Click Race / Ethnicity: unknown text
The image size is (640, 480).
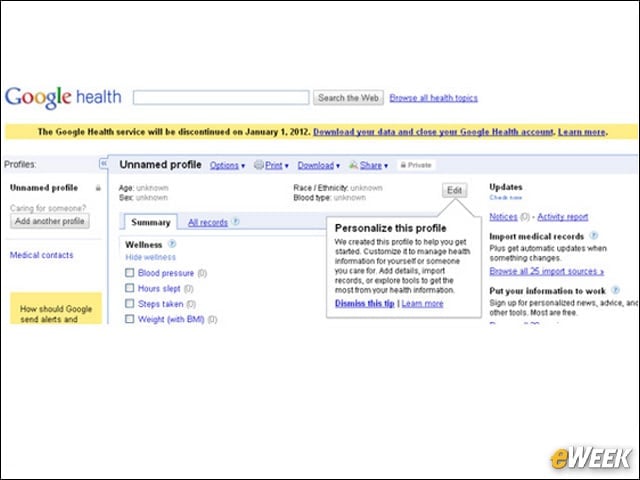338,188
